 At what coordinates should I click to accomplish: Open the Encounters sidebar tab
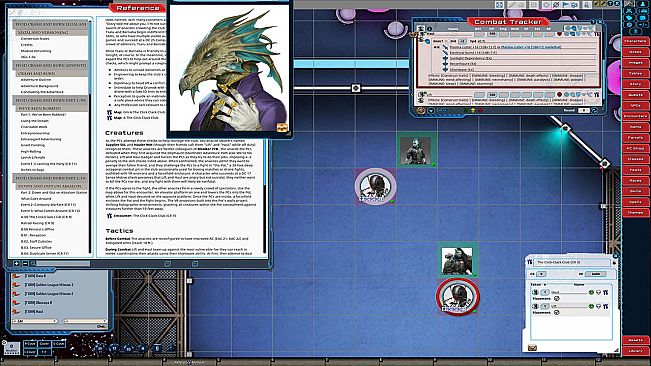coord(636,117)
